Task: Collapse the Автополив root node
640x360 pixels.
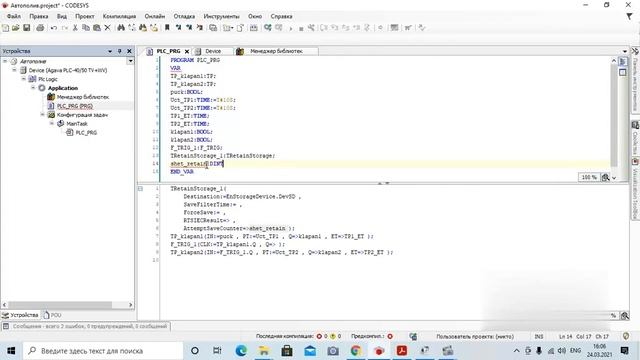Action: pyautogui.click(x=5, y=61)
